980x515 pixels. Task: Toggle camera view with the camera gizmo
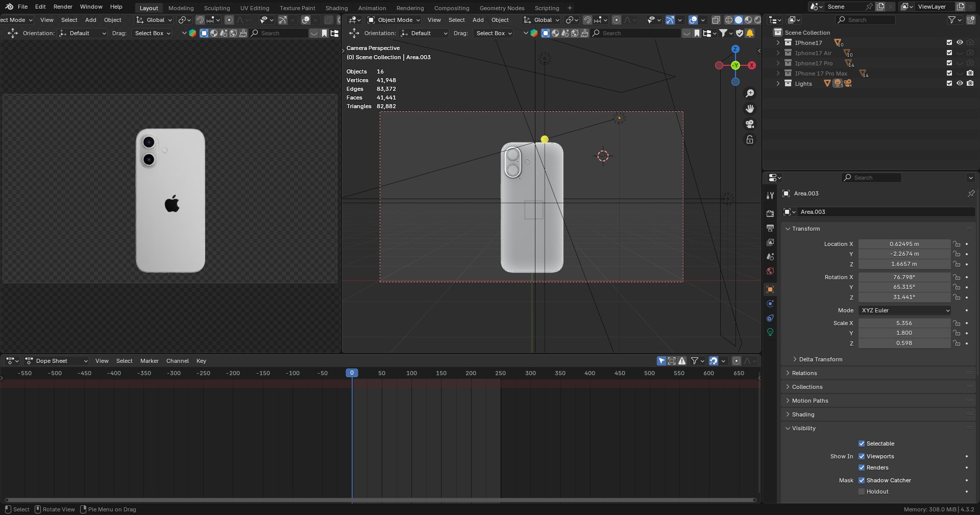(x=749, y=124)
